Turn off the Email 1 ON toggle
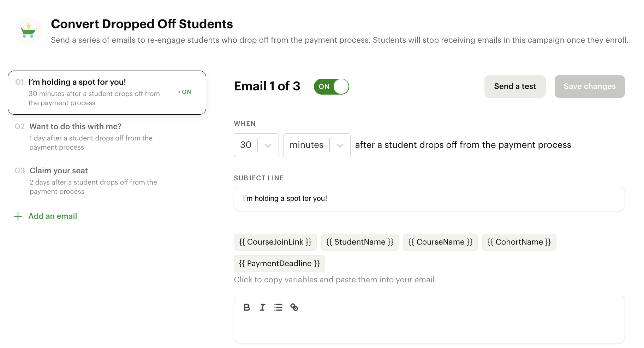644x348 pixels. [331, 86]
